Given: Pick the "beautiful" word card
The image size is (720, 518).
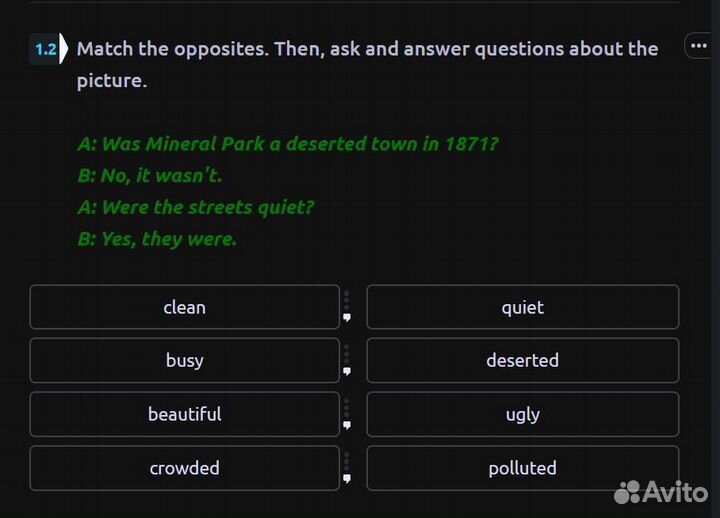Looking at the screenshot, I should click(x=185, y=414).
